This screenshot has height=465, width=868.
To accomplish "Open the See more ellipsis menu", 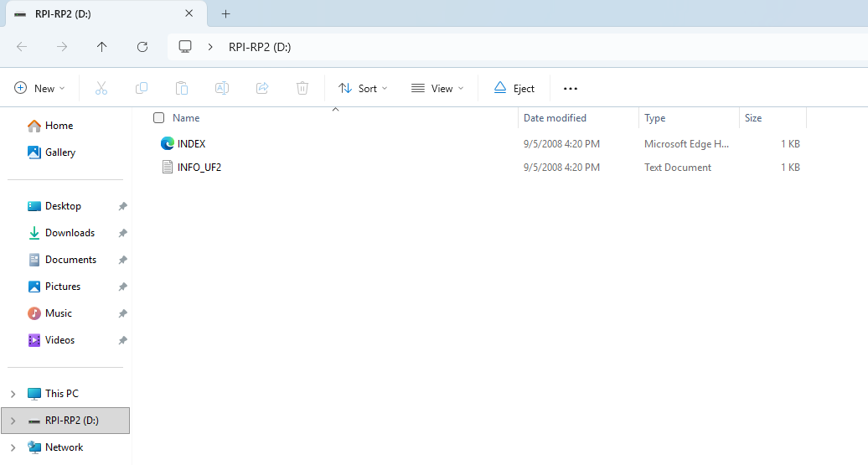I will tap(571, 88).
